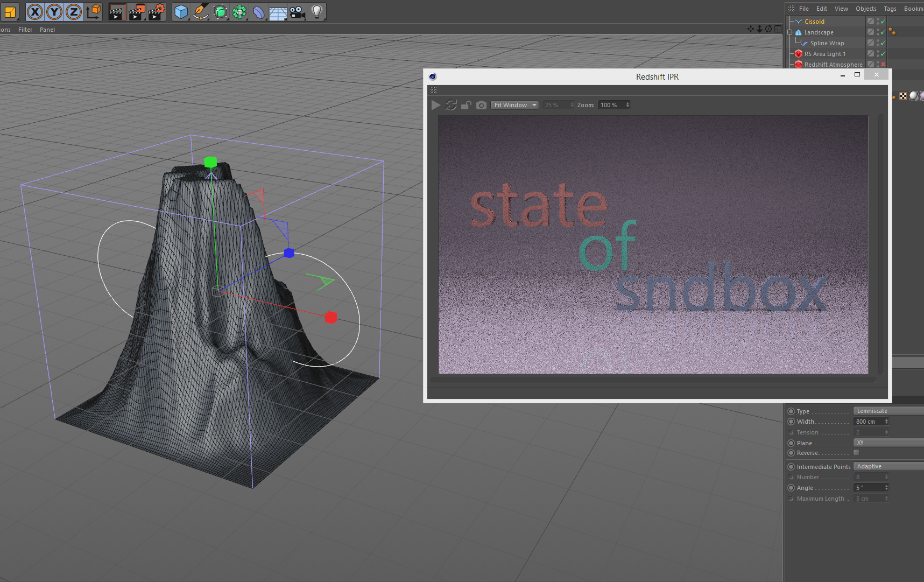This screenshot has height=582, width=924.
Task: Click the 25% scale stepper arrows
Action: (x=572, y=105)
